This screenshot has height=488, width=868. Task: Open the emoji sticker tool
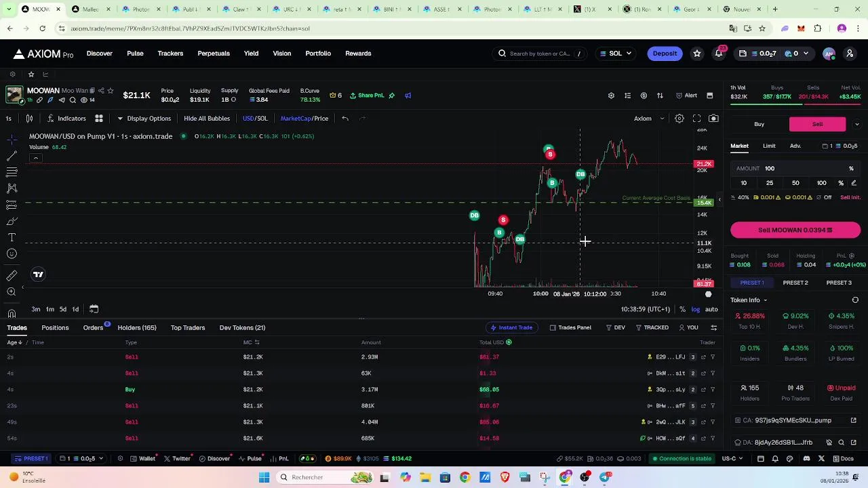(x=12, y=253)
